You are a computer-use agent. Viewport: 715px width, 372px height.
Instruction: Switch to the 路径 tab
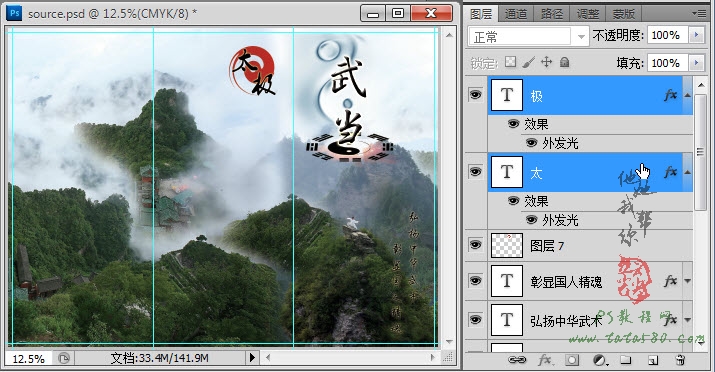551,14
